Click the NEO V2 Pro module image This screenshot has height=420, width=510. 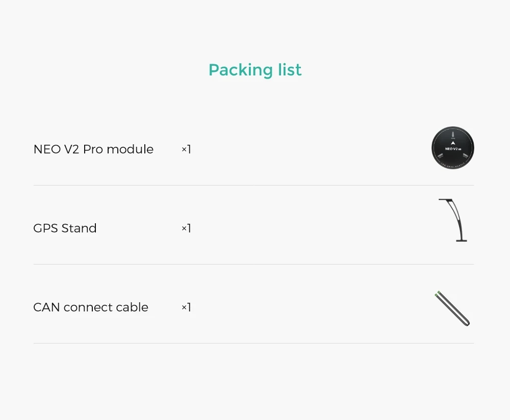point(452,148)
